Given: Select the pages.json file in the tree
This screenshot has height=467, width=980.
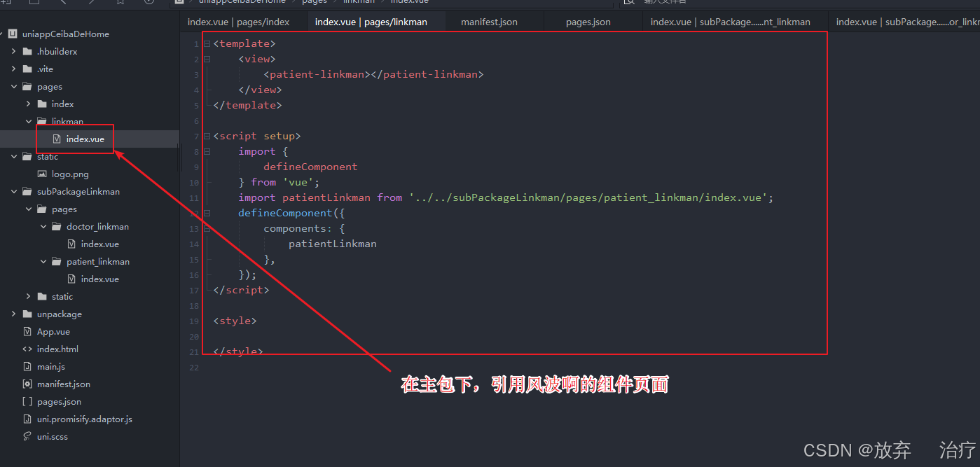Looking at the screenshot, I should pyautogui.click(x=59, y=401).
